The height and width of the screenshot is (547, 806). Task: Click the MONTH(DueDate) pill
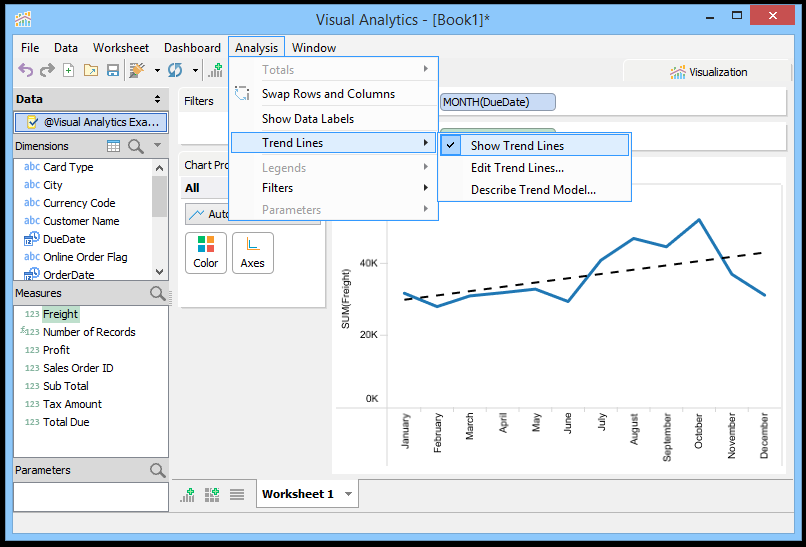pyautogui.click(x=498, y=102)
